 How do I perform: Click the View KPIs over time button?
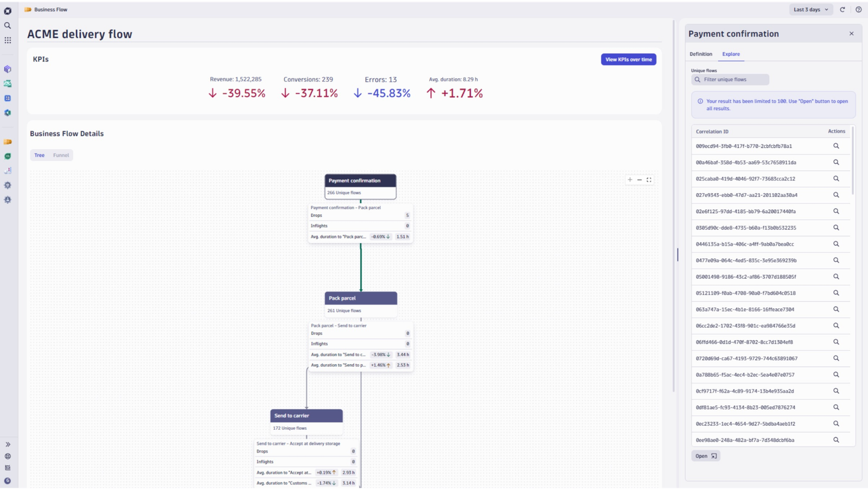[628, 59]
